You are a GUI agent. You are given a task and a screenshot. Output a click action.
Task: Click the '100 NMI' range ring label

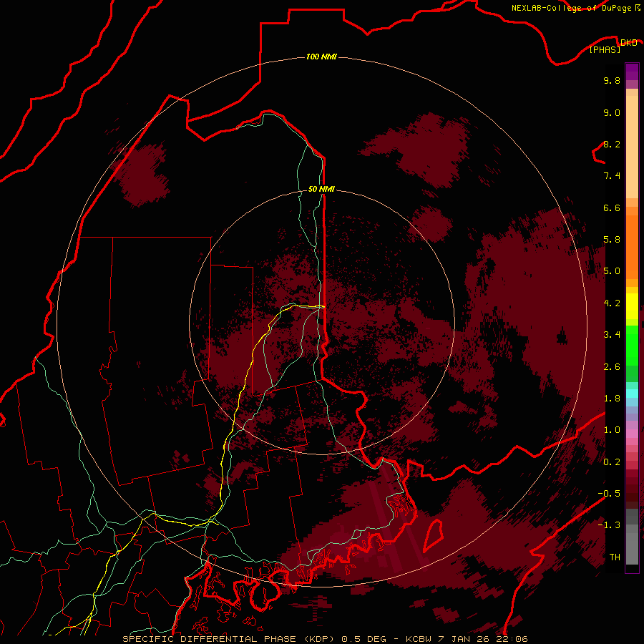pyautogui.click(x=321, y=57)
